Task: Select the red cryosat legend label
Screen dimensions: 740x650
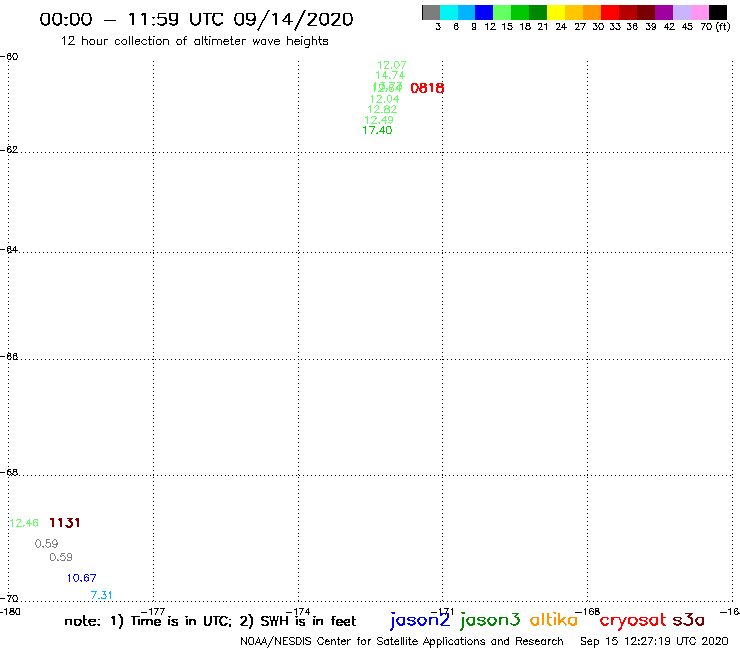Action: [633, 621]
